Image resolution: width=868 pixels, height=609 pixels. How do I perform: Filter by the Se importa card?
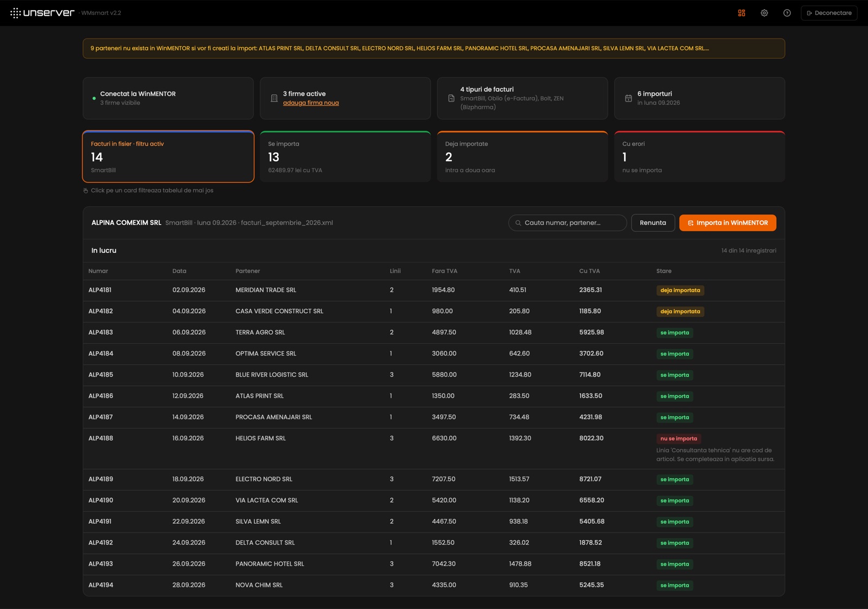[x=345, y=157]
